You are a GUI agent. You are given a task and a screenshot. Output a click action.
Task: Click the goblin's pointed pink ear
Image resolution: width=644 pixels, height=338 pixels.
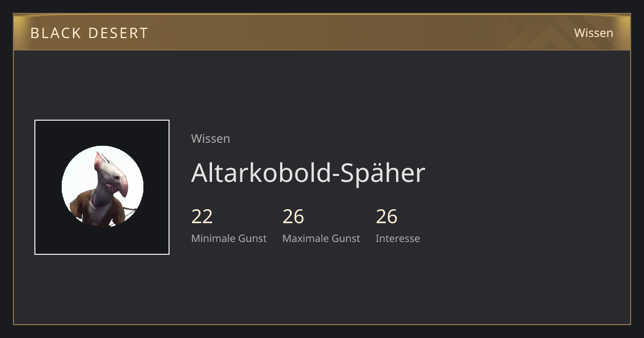pos(99,161)
